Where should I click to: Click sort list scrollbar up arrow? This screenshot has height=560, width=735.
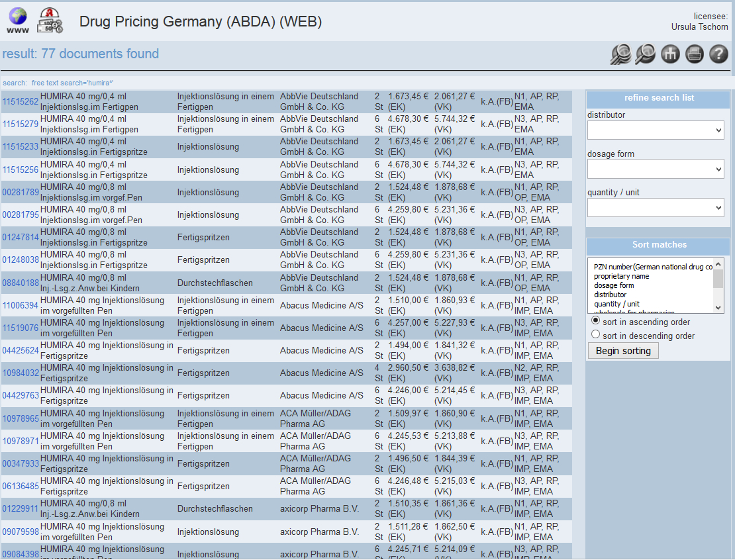(x=718, y=264)
